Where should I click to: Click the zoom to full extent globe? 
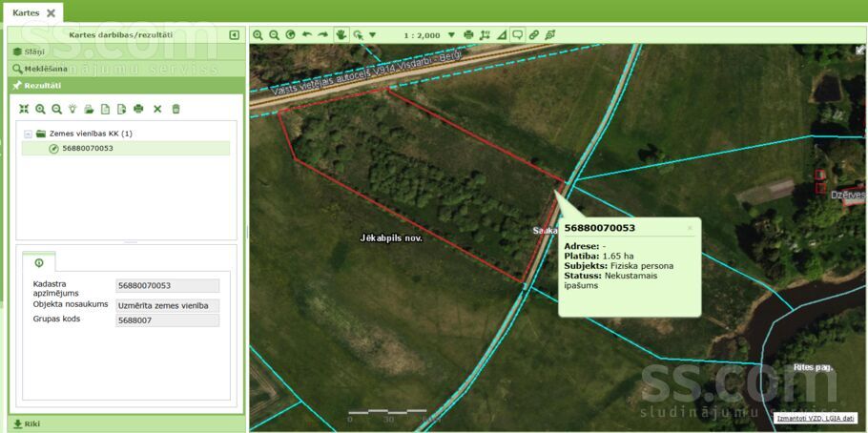pos(290,35)
